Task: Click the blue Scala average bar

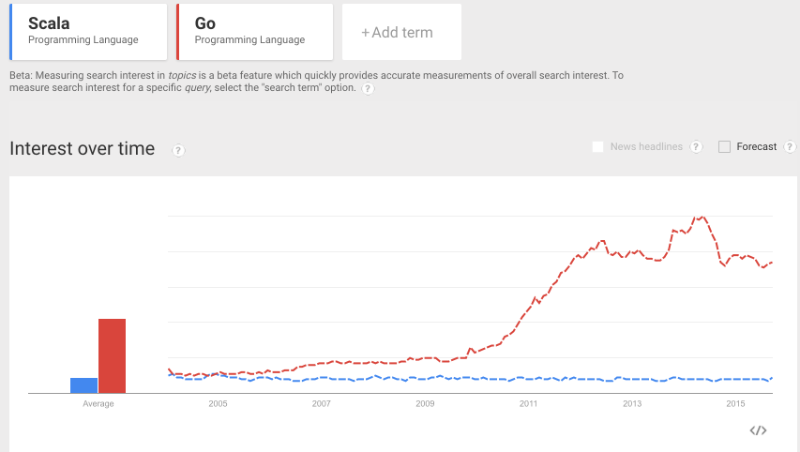Action: click(x=84, y=385)
